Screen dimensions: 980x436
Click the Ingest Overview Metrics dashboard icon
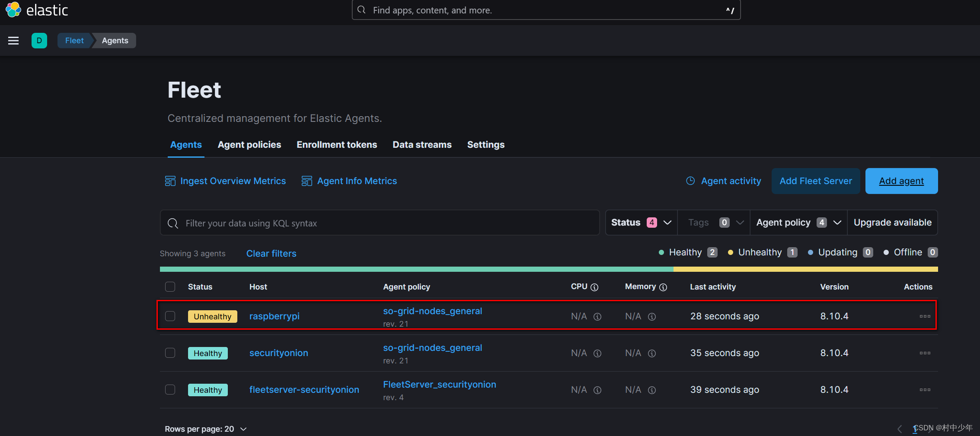[x=170, y=181]
